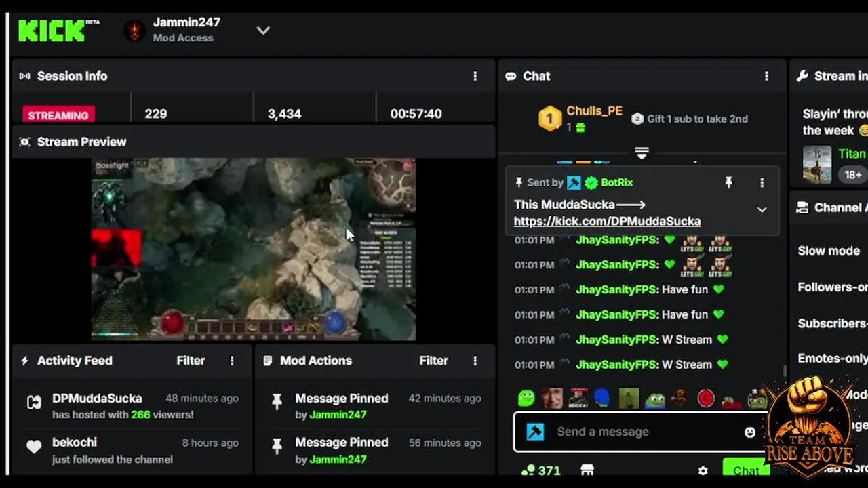Open Chulls_PE gifter profile
The image size is (868, 488).
[594, 111]
